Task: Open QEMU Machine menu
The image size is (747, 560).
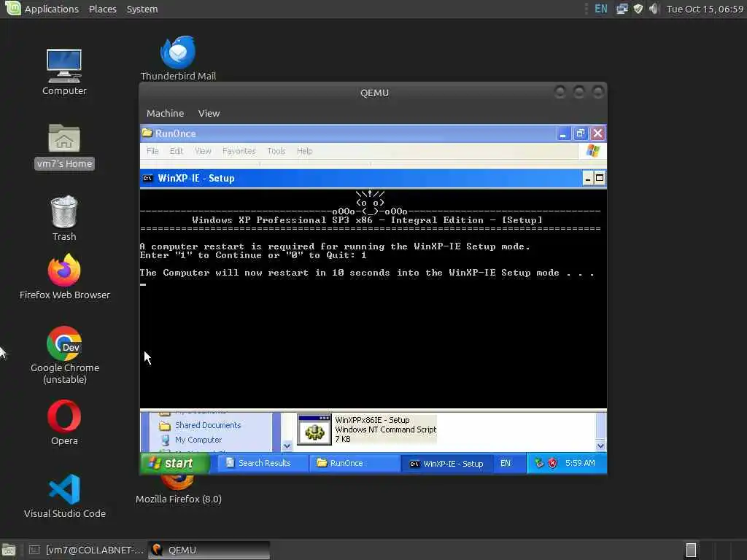Action: (x=165, y=113)
